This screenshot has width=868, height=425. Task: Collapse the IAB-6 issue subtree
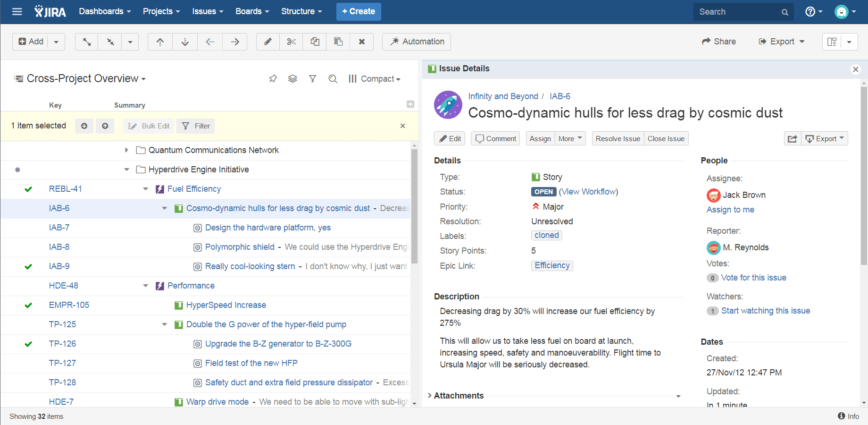coord(164,208)
